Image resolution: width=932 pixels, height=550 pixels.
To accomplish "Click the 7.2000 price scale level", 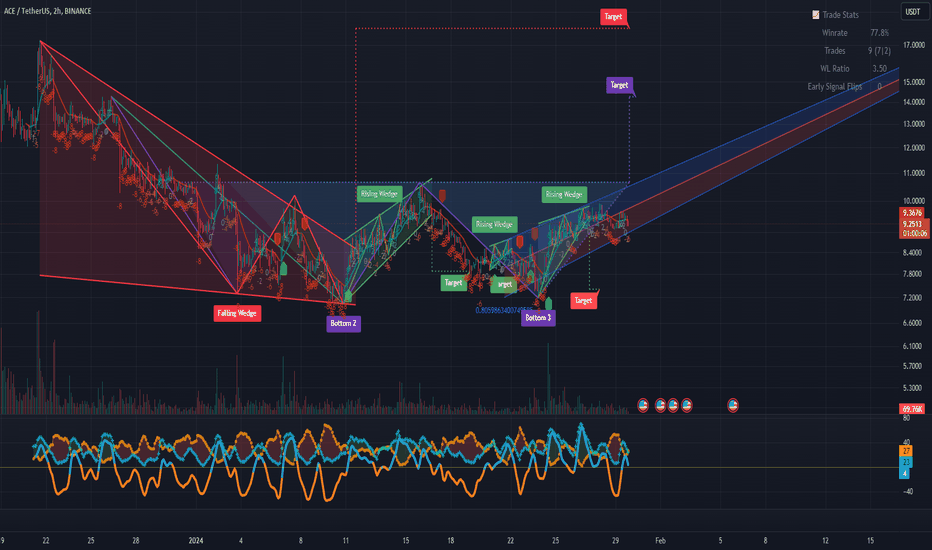I will [x=912, y=297].
